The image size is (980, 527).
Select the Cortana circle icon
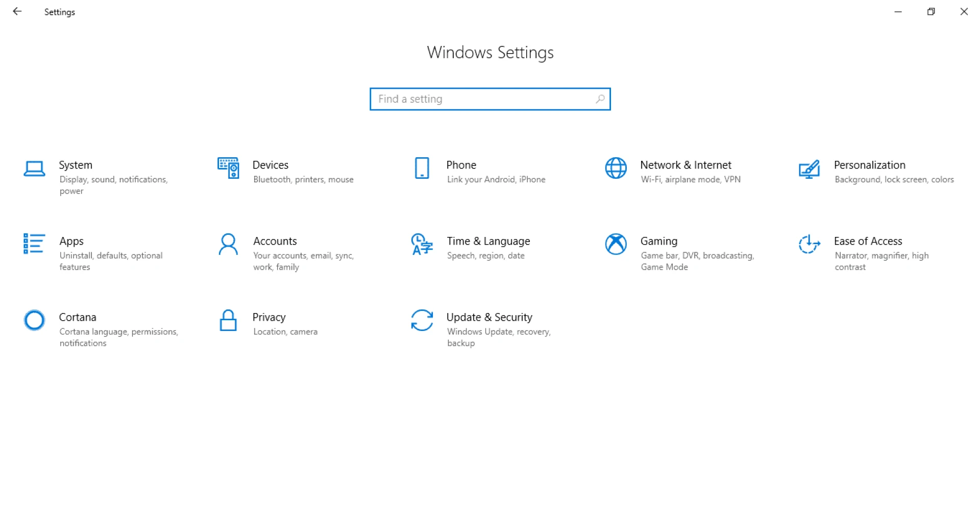click(34, 320)
